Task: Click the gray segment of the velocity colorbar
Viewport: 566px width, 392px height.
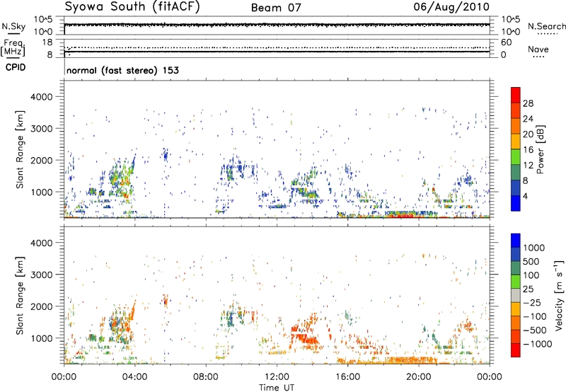Action: pos(516,295)
